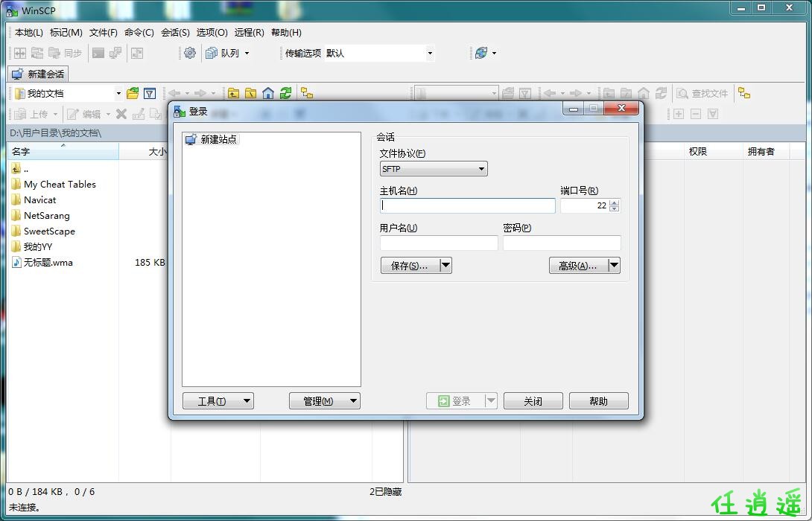Expand arrow beside 高级 button
This screenshot has width=812, height=521.
pyautogui.click(x=614, y=266)
